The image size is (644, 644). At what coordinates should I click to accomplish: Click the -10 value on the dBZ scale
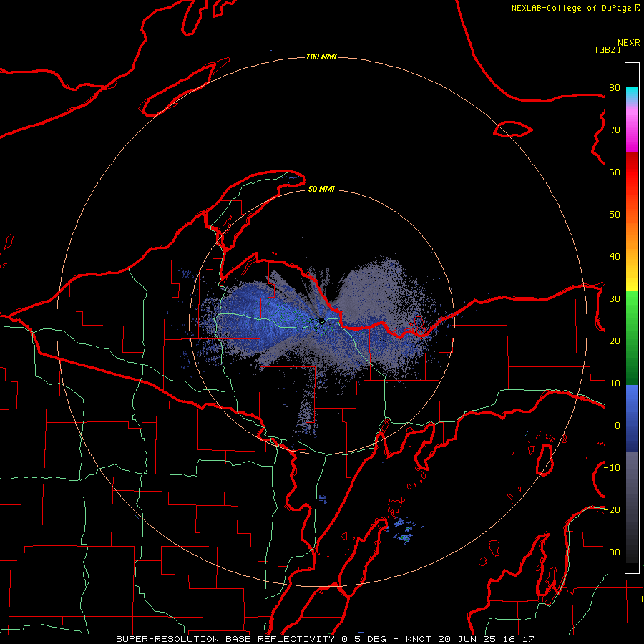[612, 468]
